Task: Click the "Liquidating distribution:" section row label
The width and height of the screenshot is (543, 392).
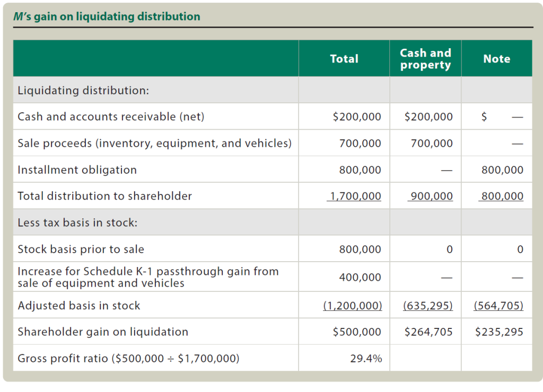Action: (83, 90)
